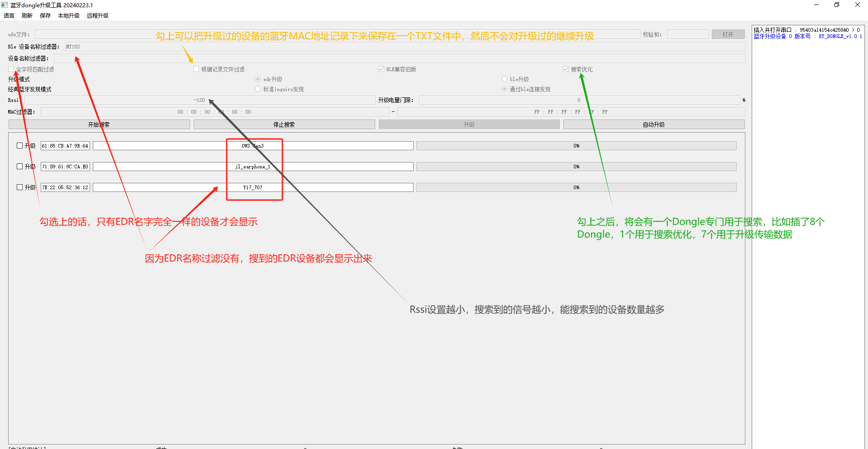Click the MAC filter start field 00:00:00
Screen dimensions: 868x449
pyautogui.click(x=215, y=112)
